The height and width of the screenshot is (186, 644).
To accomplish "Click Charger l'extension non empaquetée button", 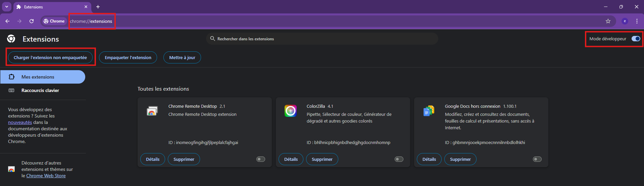I will coord(50,57).
